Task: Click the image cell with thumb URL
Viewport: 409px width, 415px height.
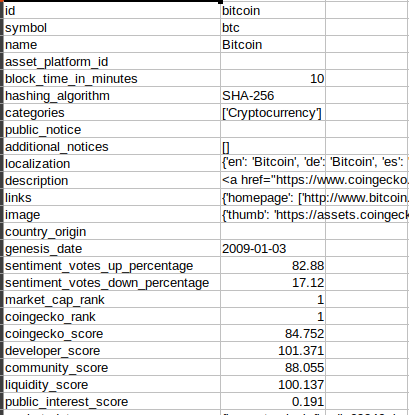Action: [273, 215]
